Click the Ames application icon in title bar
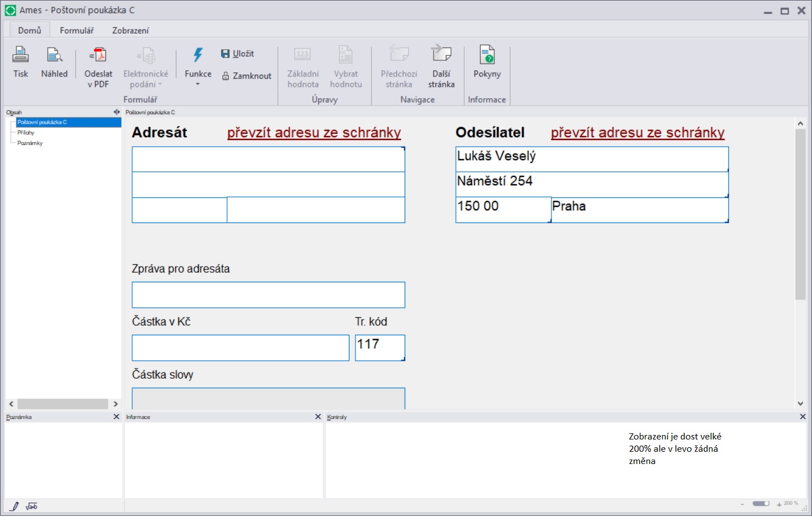The height and width of the screenshot is (517, 812). 11,10
